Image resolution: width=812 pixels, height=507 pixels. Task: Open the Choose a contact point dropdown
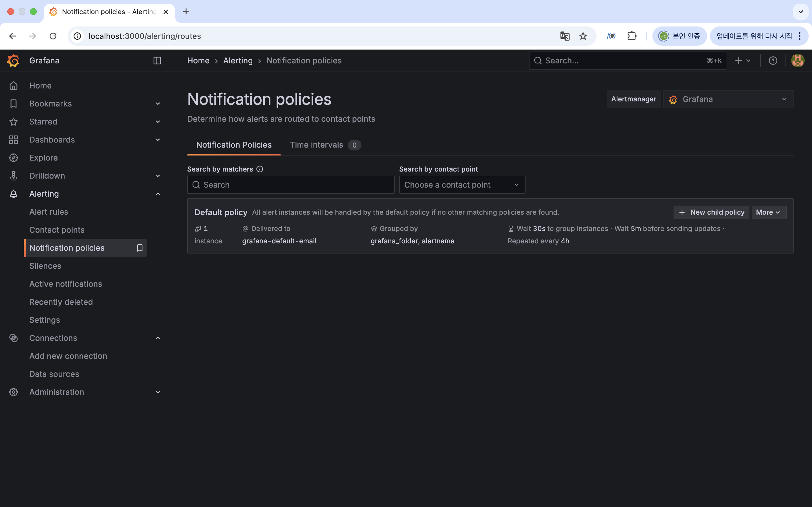point(462,185)
